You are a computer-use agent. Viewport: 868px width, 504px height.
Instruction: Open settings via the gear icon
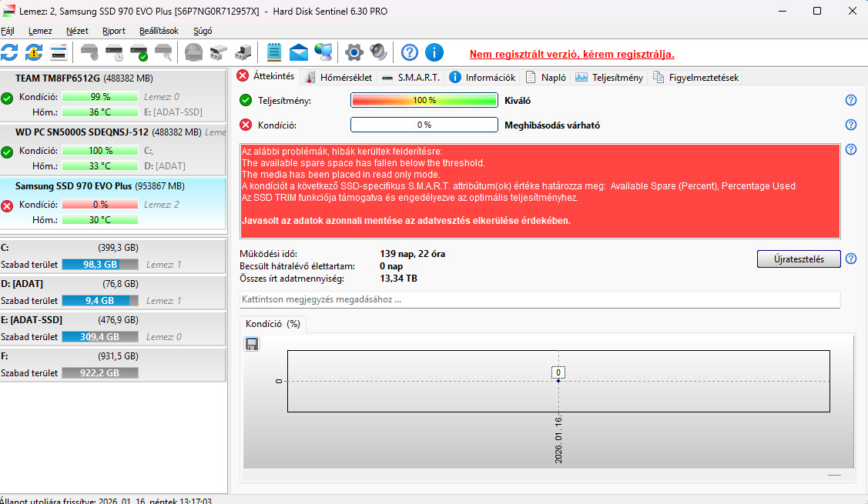coord(354,52)
